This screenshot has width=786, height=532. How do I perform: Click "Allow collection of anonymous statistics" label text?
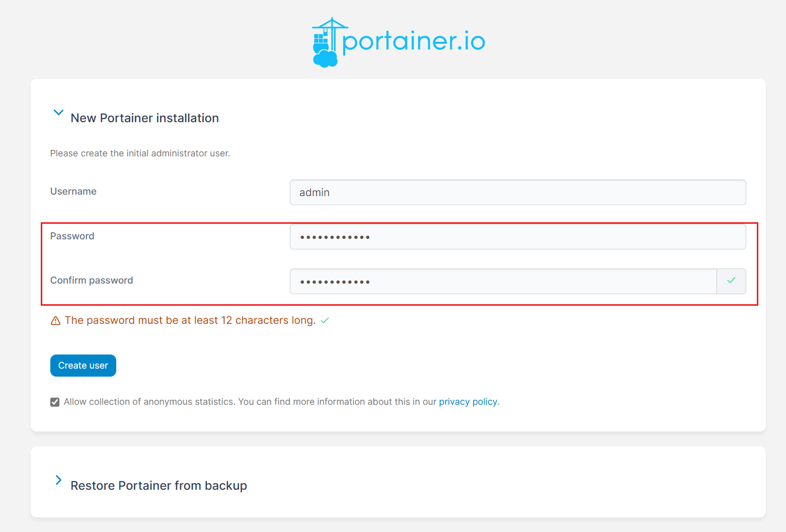pos(149,402)
